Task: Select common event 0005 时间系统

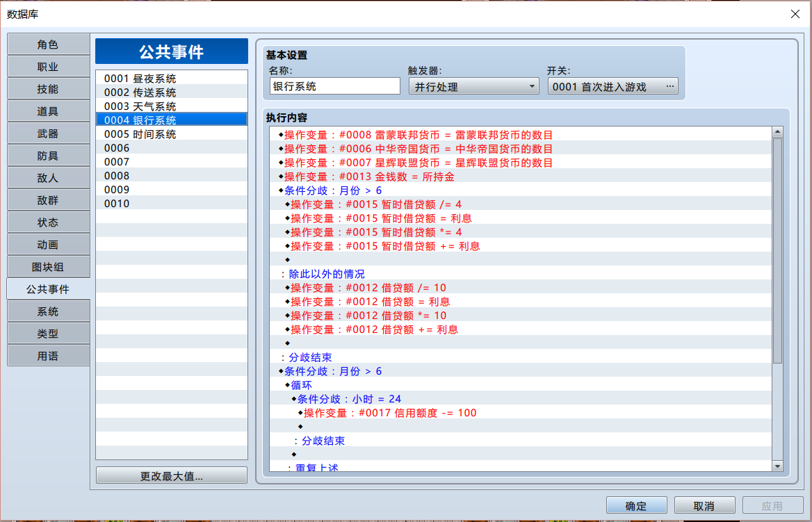Action: 172,133
